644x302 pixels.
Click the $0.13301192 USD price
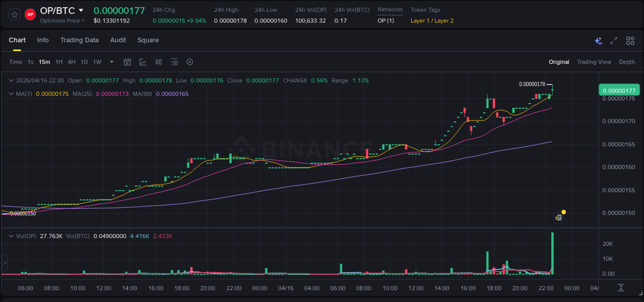point(112,21)
